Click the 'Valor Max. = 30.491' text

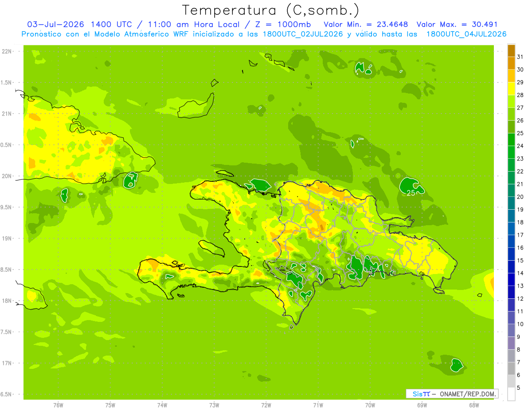coord(457,24)
